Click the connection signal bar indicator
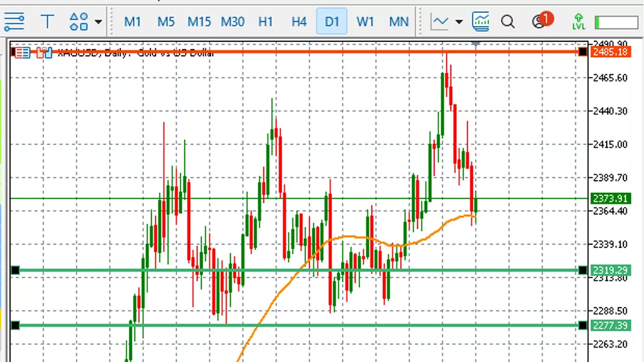The height and width of the screenshot is (362, 644). pos(616,22)
